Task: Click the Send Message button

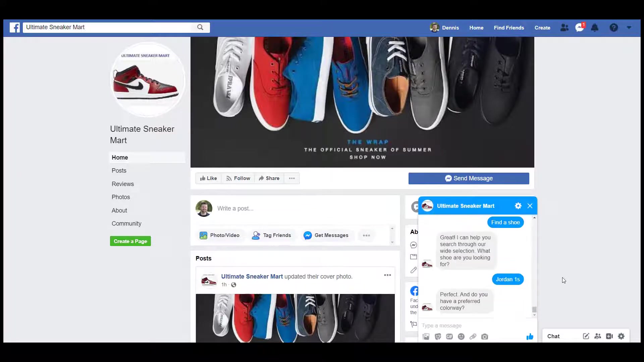Action: (x=469, y=178)
